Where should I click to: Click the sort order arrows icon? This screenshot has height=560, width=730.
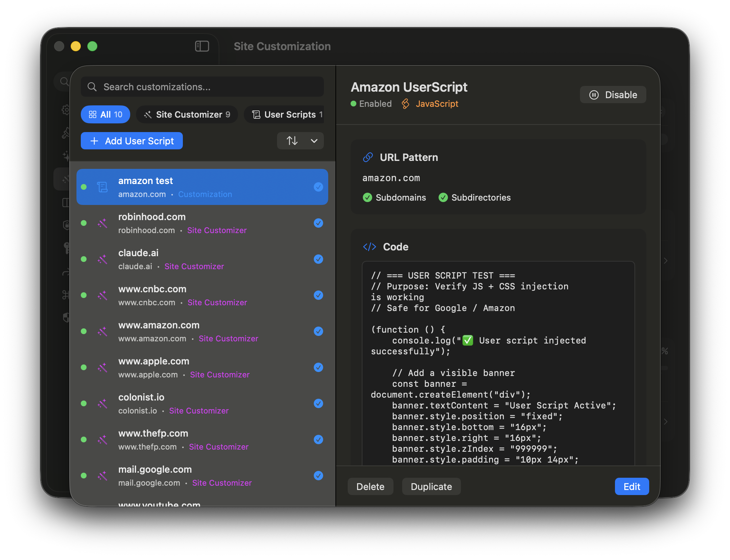click(x=292, y=141)
